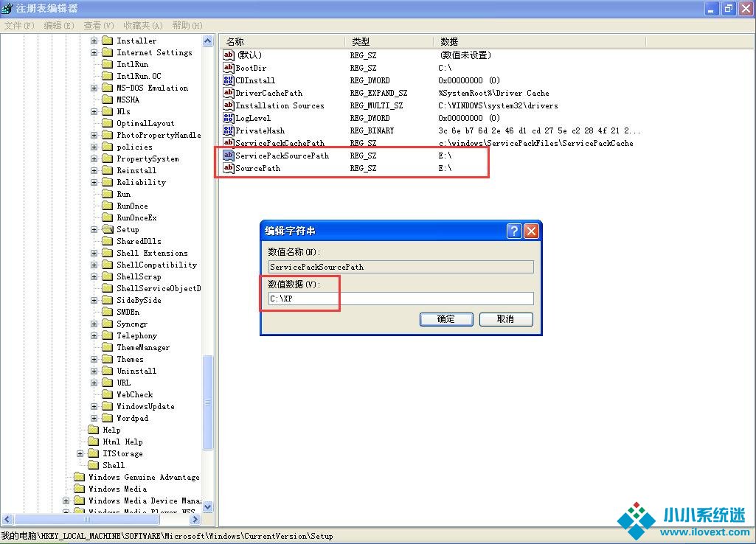The image size is (756, 544).
Task: Select the Wordpad tree item
Action: coord(133,419)
